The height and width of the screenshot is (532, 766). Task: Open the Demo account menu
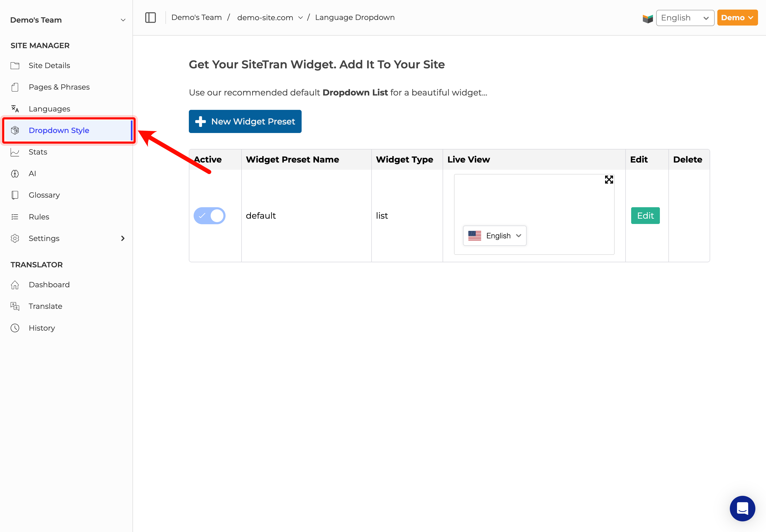tap(737, 18)
